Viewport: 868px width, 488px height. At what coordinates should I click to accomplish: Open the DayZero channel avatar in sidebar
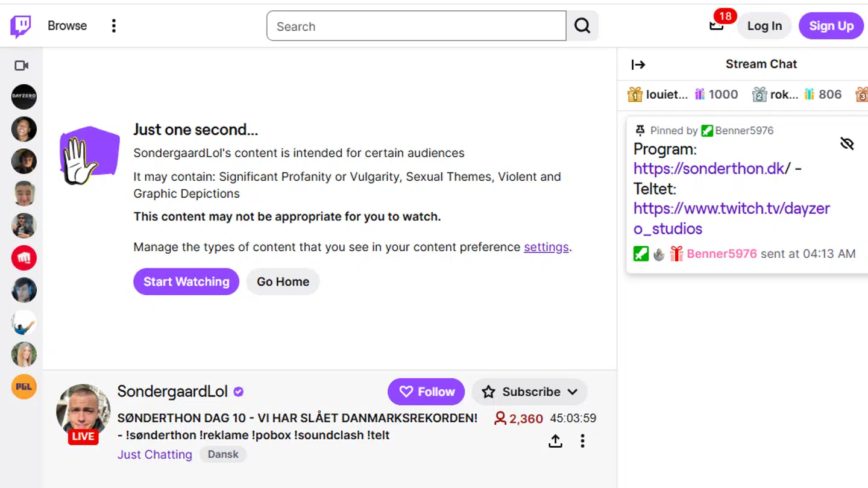(24, 97)
